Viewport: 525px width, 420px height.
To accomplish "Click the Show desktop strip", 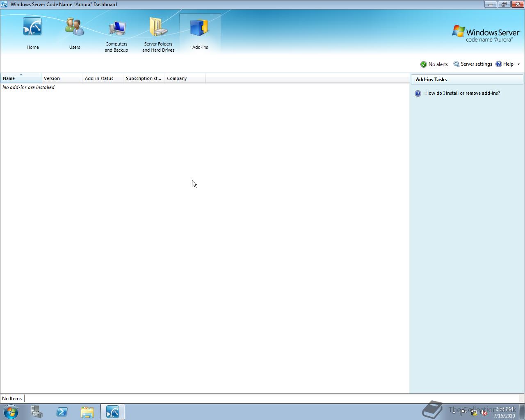I will [522, 412].
